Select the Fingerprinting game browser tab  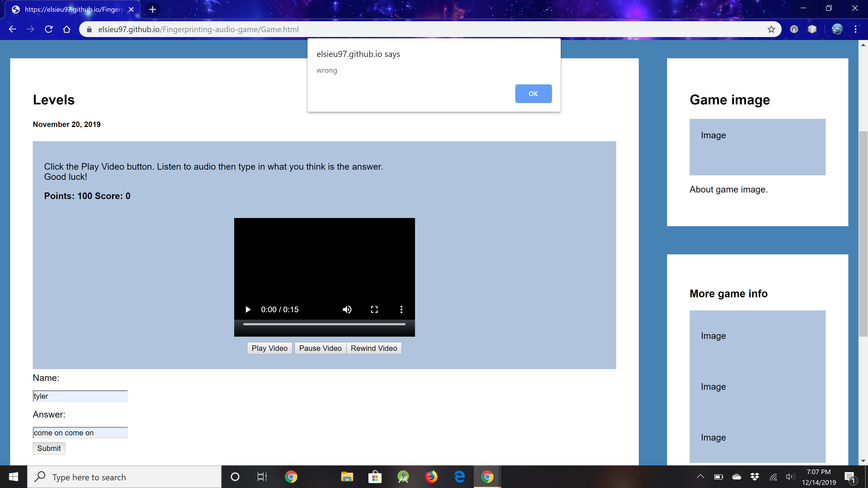(72, 9)
